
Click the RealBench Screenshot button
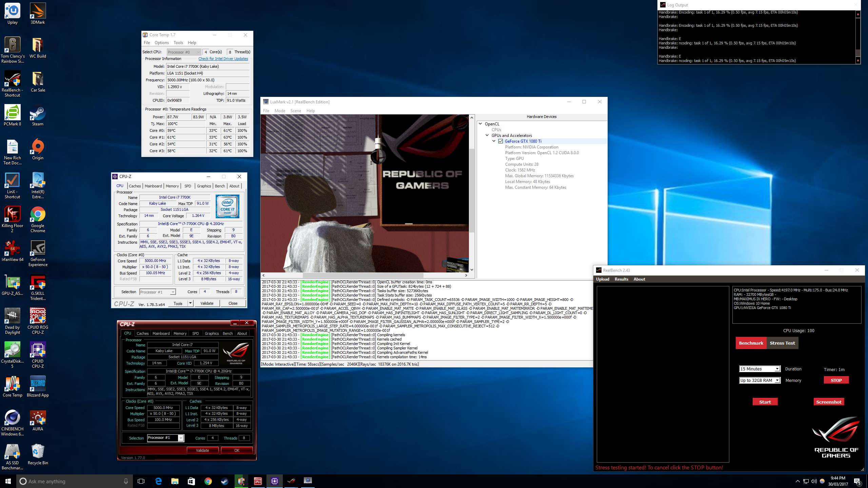(x=829, y=402)
